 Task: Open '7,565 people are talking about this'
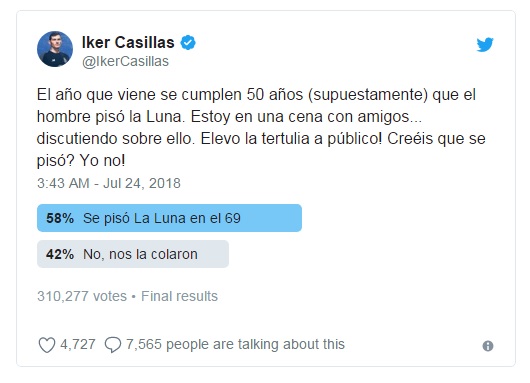pyautogui.click(x=235, y=344)
